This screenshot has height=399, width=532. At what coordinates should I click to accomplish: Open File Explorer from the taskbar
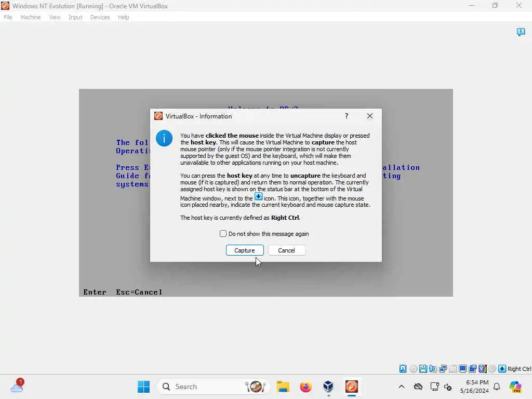pyautogui.click(x=283, y=387)
